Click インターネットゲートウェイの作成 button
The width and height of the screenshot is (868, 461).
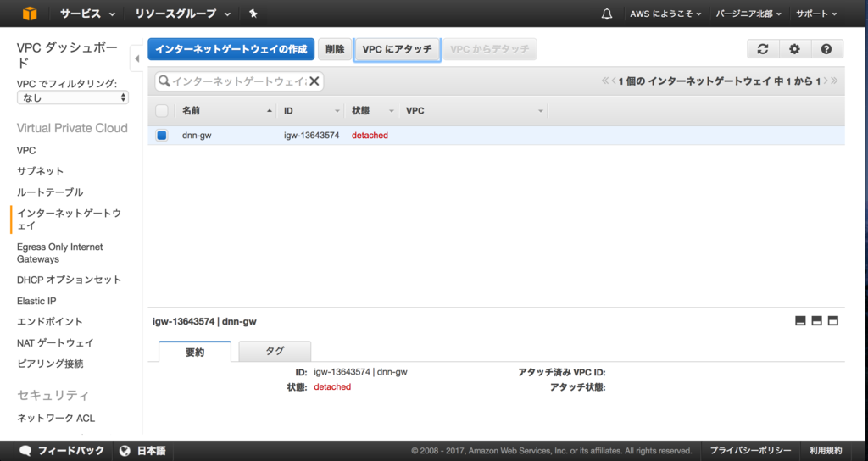pyautogui.click(x=231, y=49)
